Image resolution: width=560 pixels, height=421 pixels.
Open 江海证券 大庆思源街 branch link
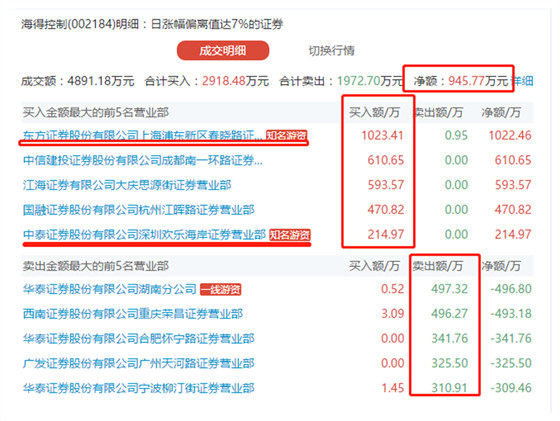click(x=127, y=185)
